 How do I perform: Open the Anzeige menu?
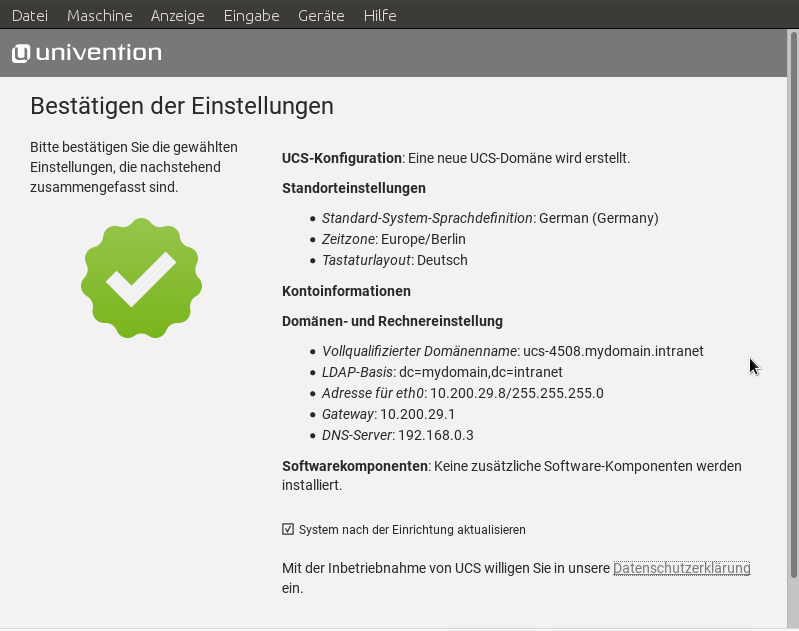point(177,15)
